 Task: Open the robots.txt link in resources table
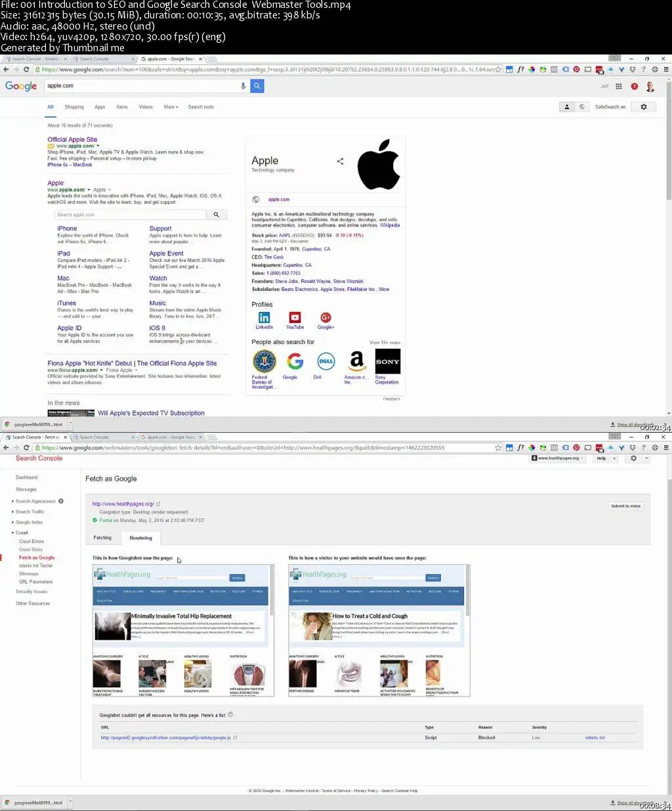click(595, 737)
